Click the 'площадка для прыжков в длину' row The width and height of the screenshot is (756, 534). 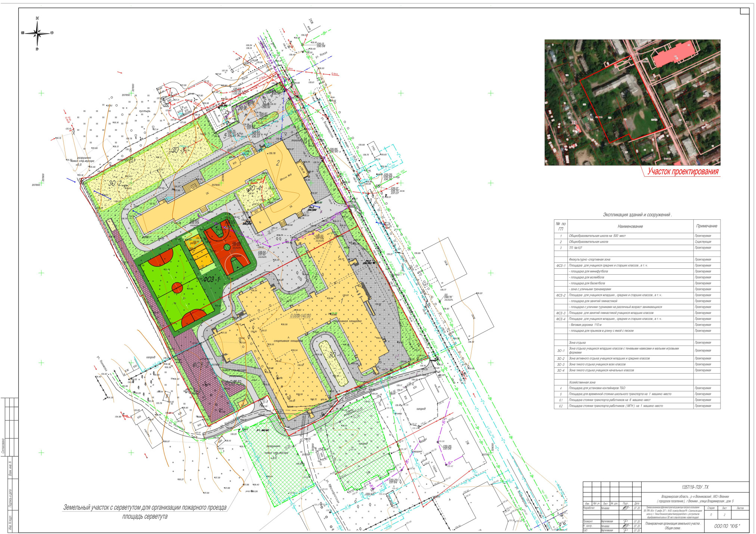click(637, 331)
